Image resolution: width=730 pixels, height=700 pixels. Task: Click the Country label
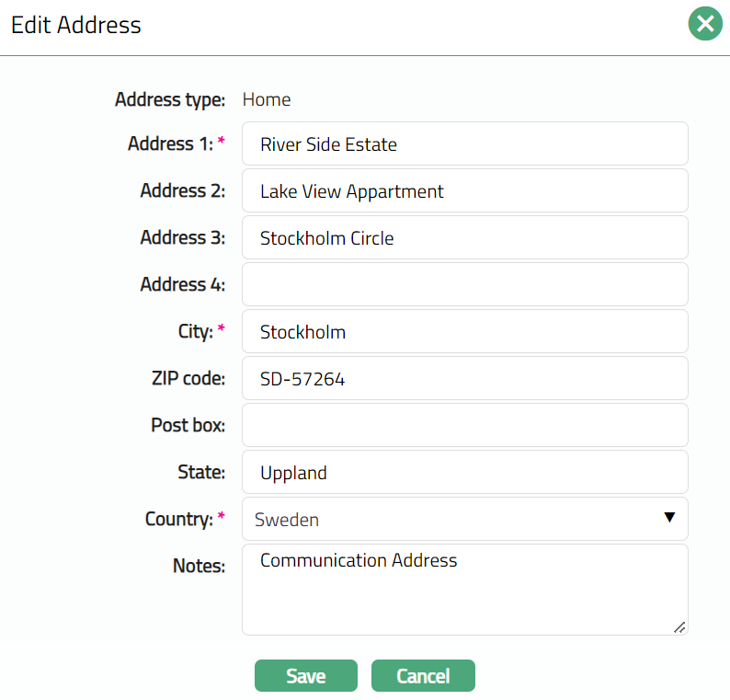pos(179,520)
